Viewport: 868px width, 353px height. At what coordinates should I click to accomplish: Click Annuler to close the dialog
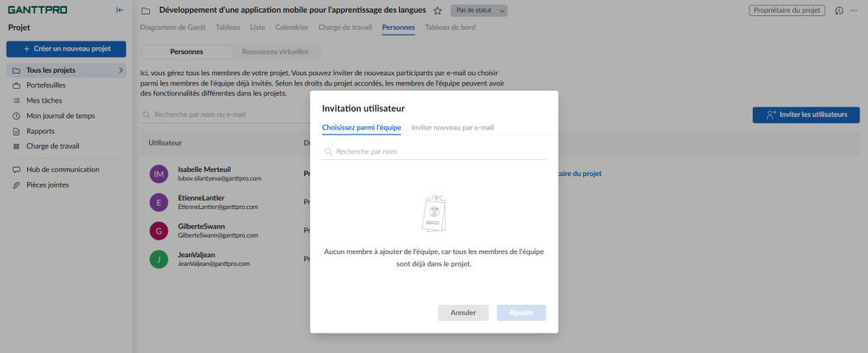464,312
